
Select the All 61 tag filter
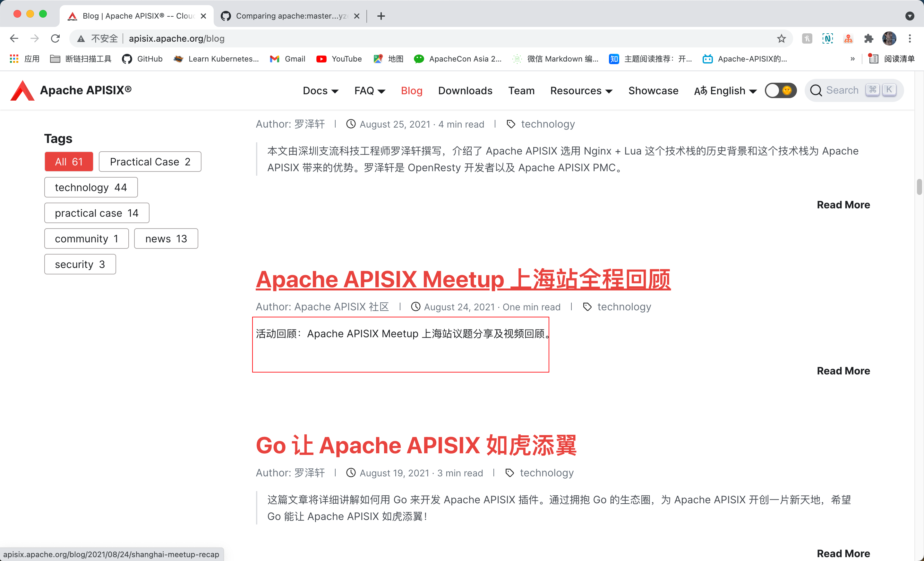click(x=69, y=162)
